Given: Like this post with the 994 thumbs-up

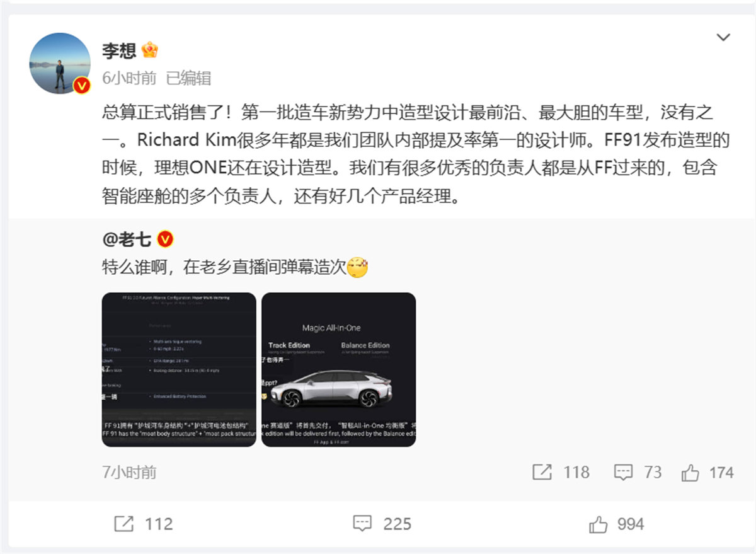Looking at the screenshot, I should pos(598,524).
